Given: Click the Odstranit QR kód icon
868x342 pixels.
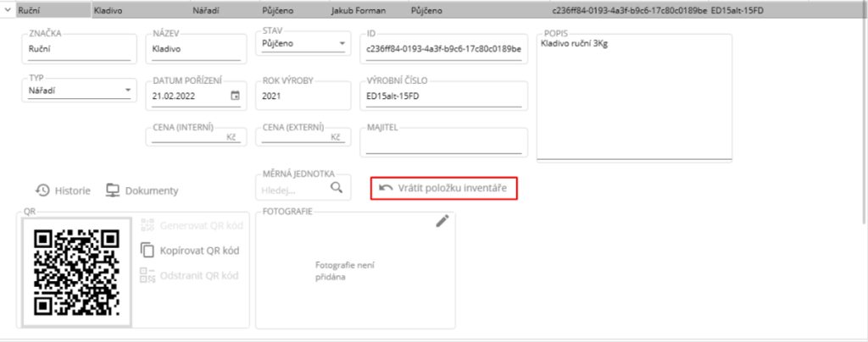Looking at the screenshot, I should pos(147,275).
